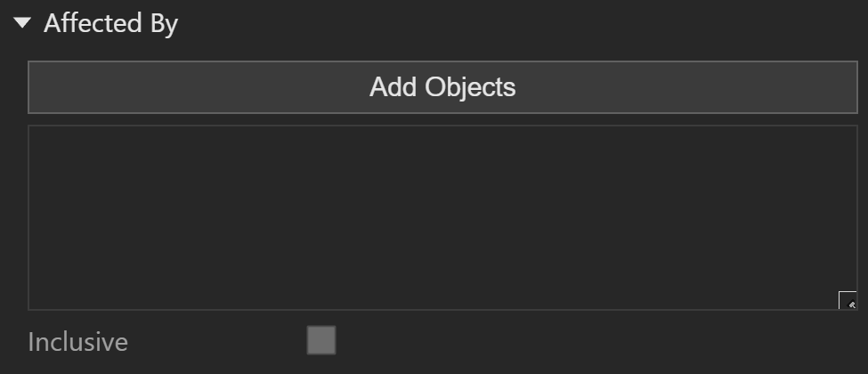Click the white-outlined corner box icon in the list
Screen dimensions: 868x374
click(848, 300)
